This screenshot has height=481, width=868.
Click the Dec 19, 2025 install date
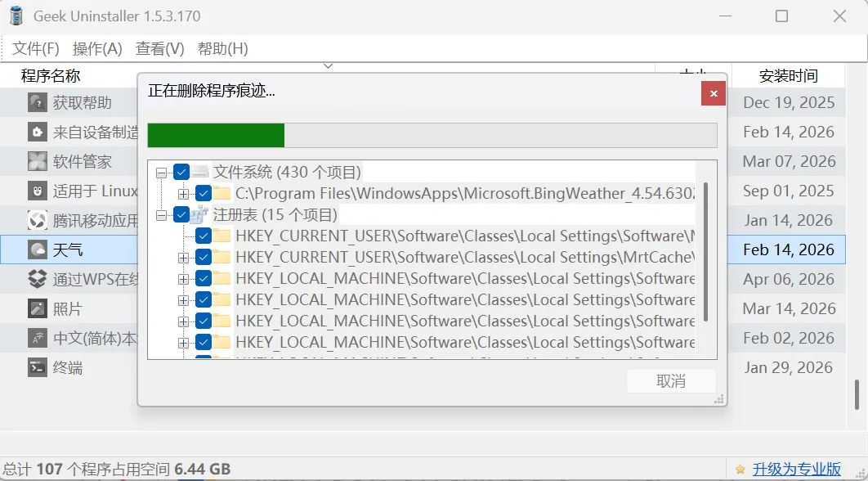789,102
